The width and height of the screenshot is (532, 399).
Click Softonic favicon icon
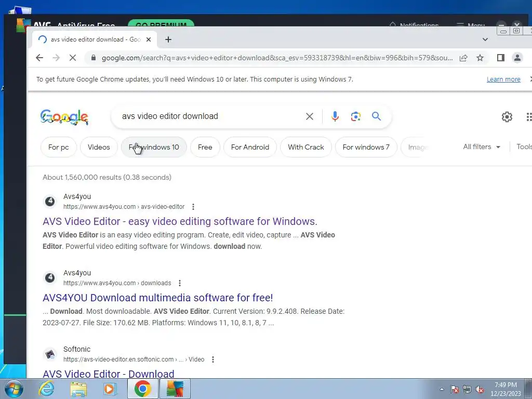point(50,354)
